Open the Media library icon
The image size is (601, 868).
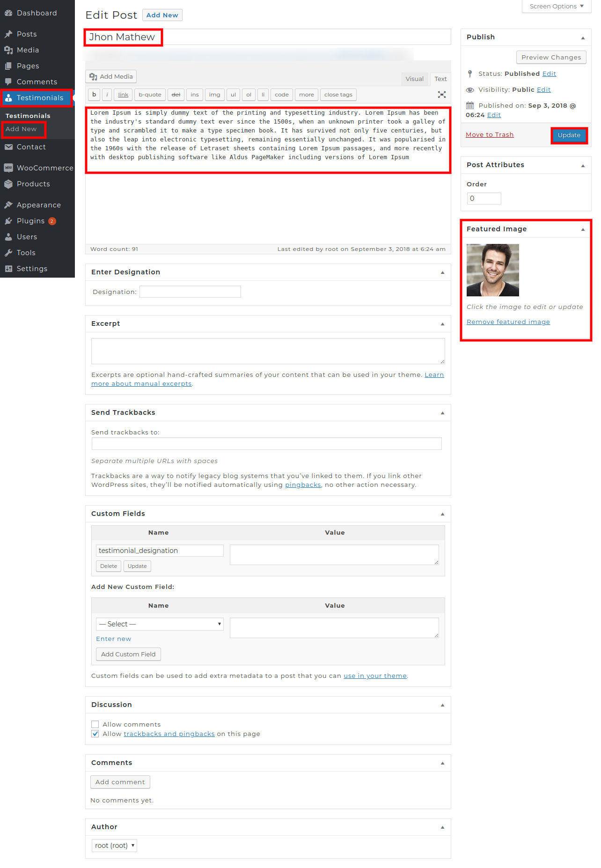coord(8,50)
